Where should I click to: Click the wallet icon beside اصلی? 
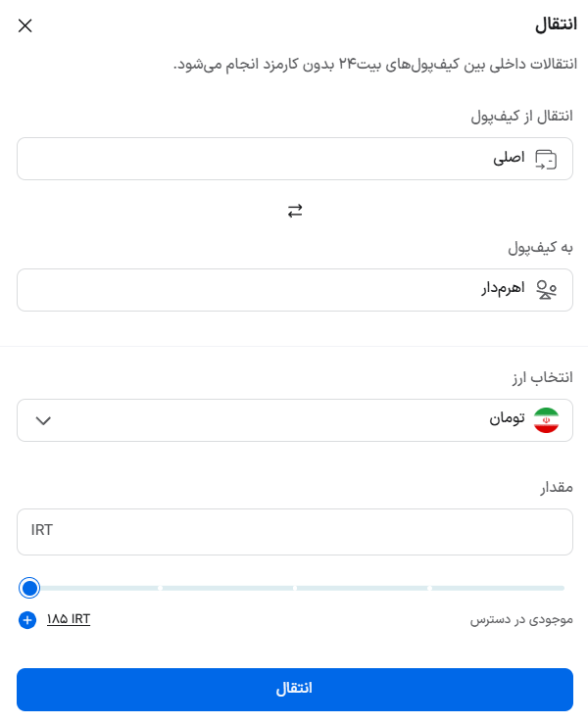546,160
